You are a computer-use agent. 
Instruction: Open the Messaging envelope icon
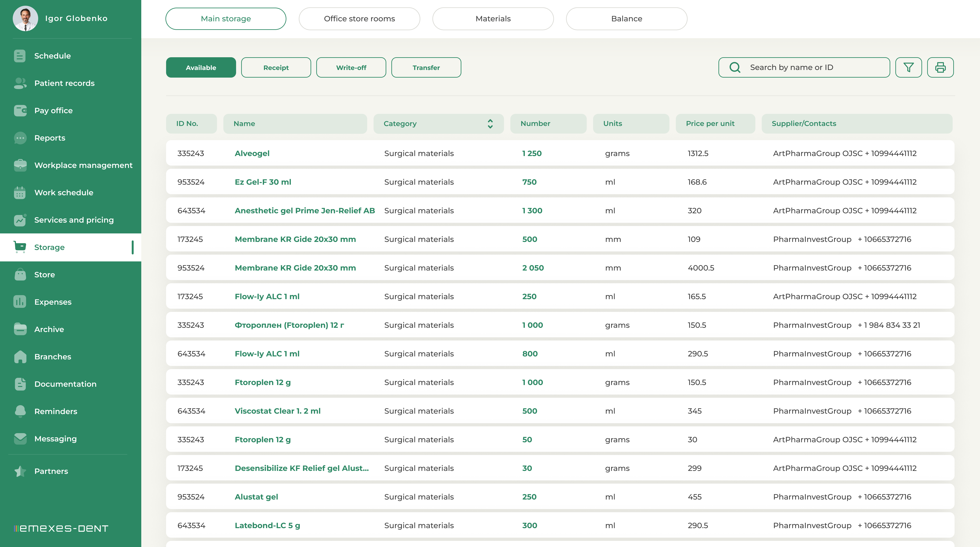pos(20,439)
